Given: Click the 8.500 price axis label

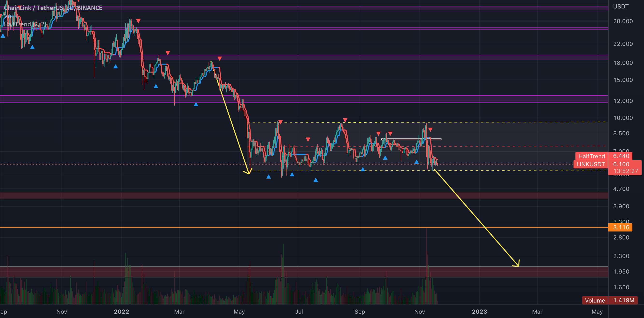Looking at the screenshot, I should point(621,133).
